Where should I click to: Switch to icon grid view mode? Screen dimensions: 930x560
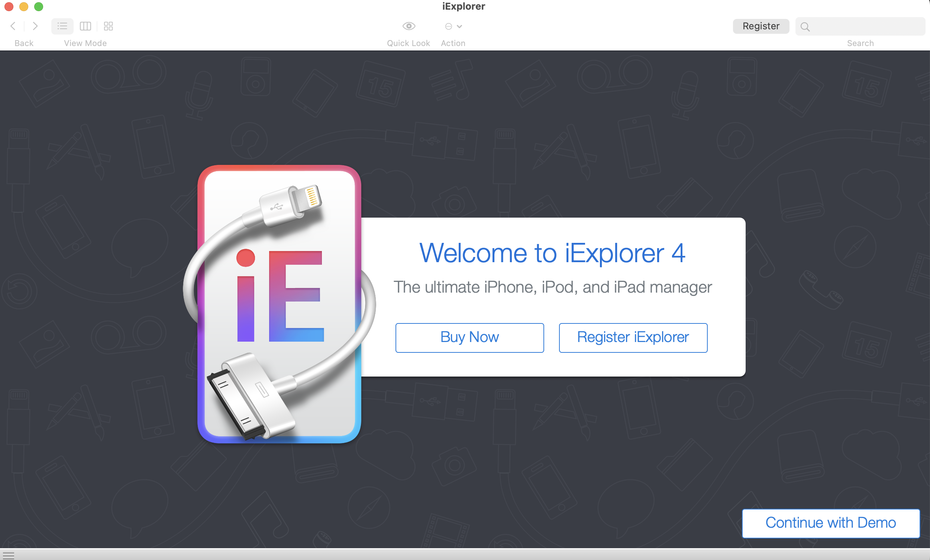coord(108,26)
